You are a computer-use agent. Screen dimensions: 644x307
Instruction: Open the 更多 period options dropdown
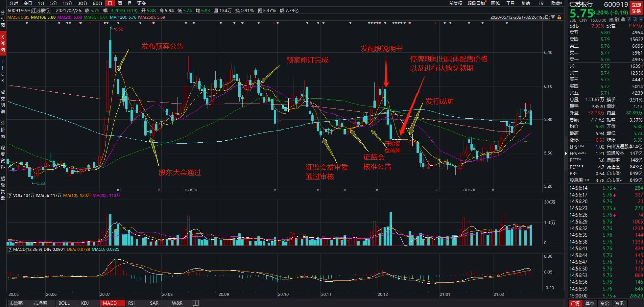[x=141, y=4]
